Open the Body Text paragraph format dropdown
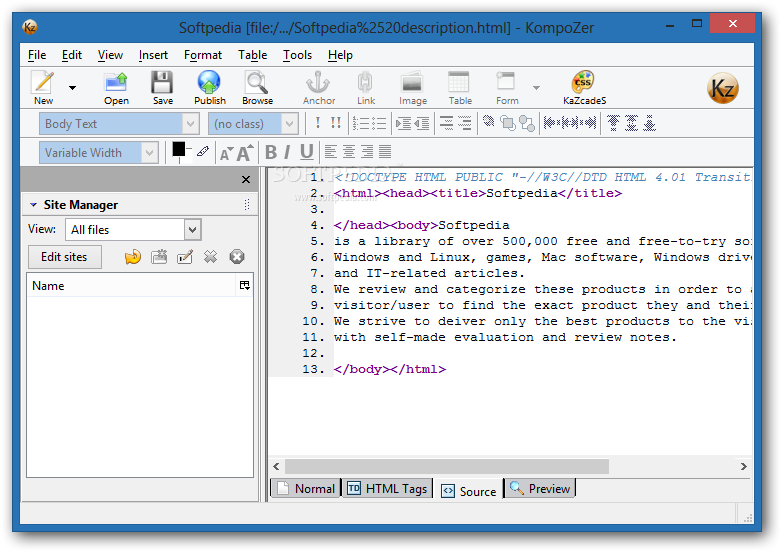The image size is (782, 552). point(119,124)
